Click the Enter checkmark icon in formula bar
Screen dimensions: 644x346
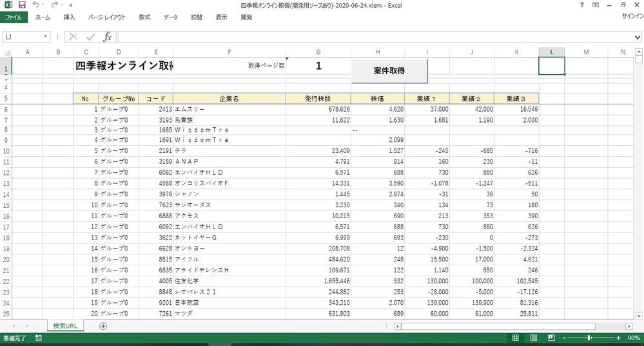(90, 37)
